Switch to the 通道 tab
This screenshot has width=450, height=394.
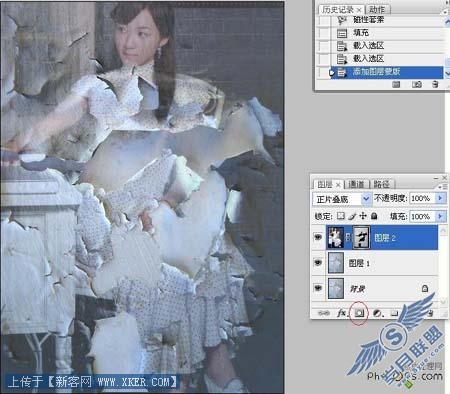(x=356, y=184)
